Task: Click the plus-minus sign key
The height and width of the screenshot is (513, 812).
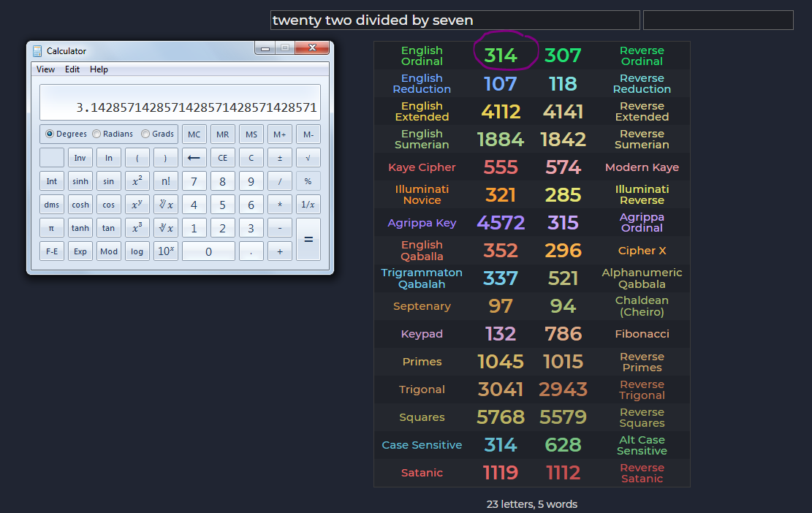Action: coord(280,158)
